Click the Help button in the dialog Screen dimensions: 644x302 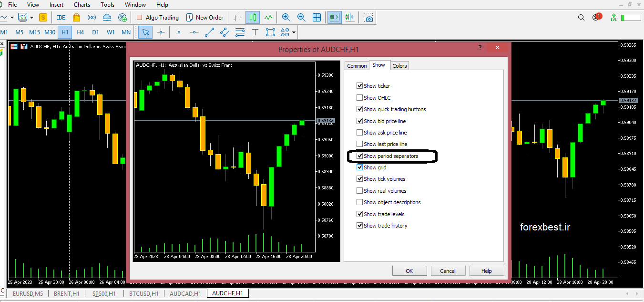[x=486, y=270]
